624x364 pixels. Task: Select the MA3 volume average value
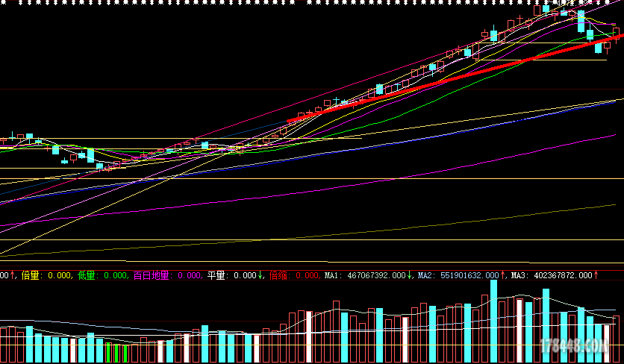click(552, 276)
